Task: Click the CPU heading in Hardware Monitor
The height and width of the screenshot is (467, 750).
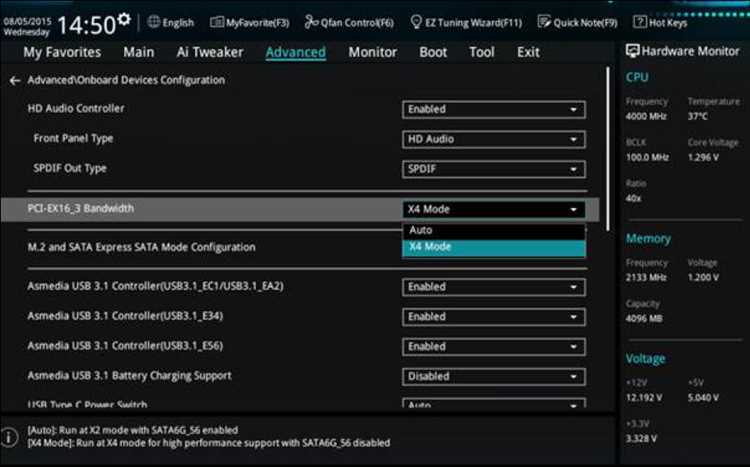Action: [x=637, y=77]
